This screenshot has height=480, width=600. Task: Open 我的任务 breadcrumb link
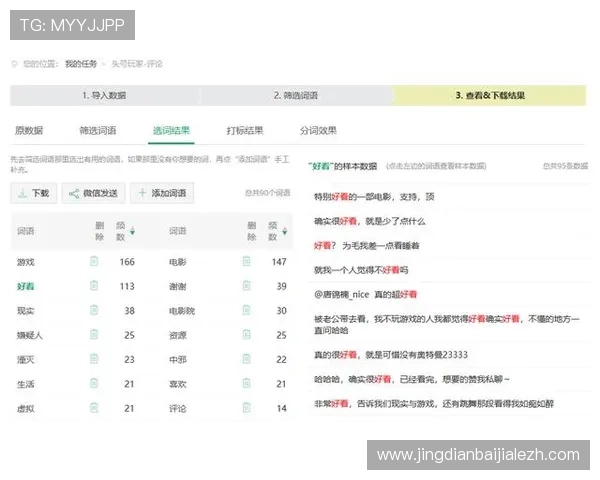(x=81, y=64)
